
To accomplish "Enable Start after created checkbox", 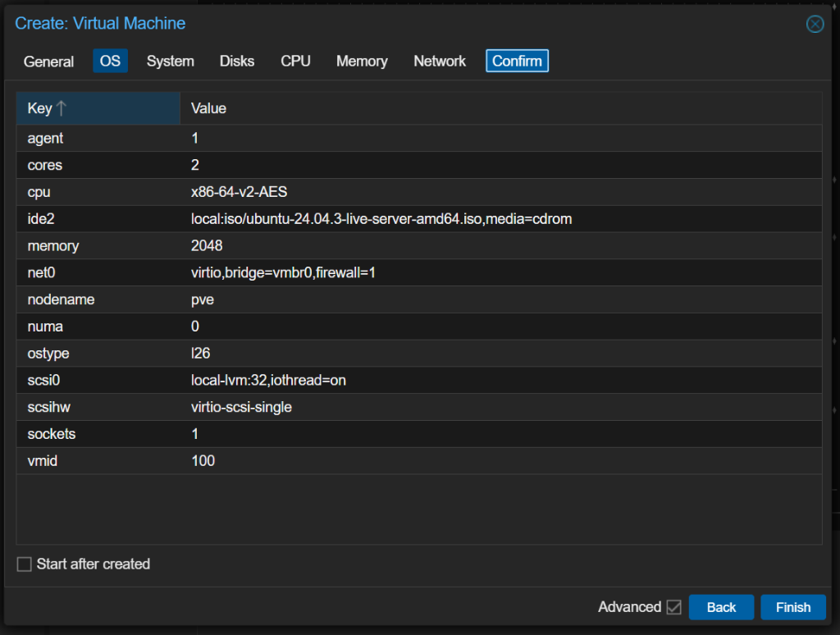I will point(24,564).
